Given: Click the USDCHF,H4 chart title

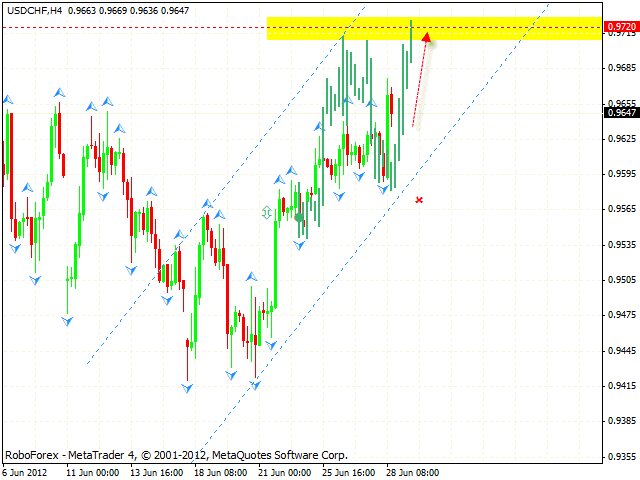Looking at the screenshot, I should click(x=32, y=9).
